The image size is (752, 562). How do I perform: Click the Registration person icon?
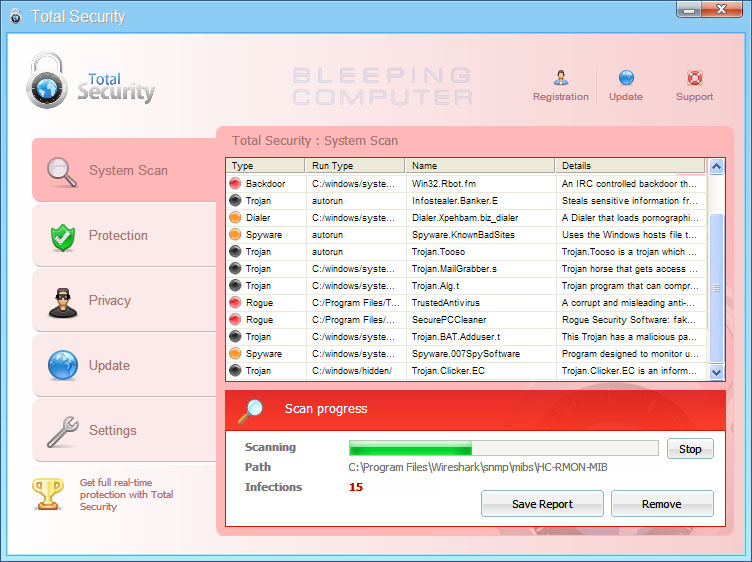coord(561,78)
